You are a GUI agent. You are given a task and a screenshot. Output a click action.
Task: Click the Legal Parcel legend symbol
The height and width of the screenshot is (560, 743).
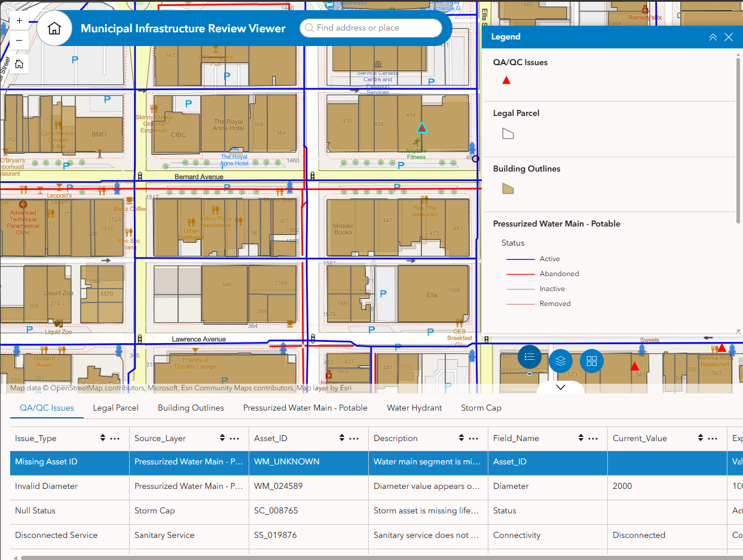[507, 133]
